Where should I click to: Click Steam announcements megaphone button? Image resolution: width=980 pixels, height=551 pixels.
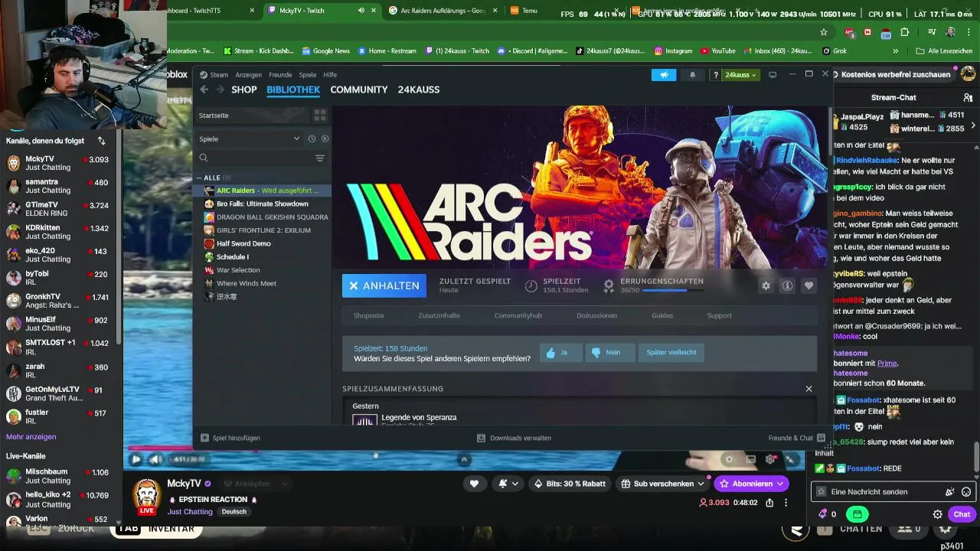click(664, 75)
